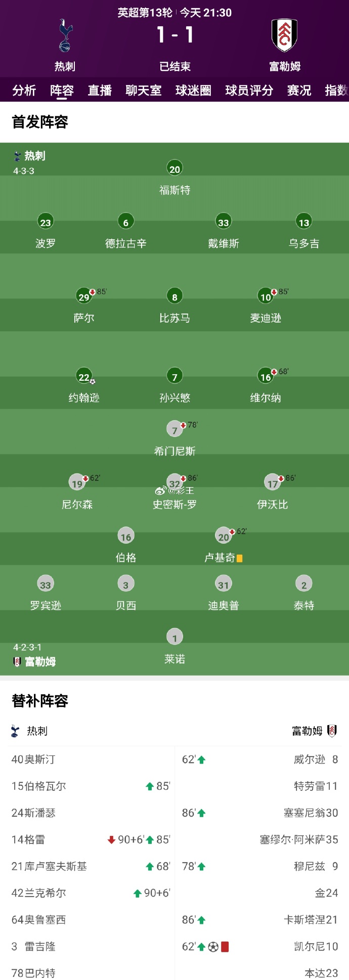This screenshot has width=349, height=980.
Task: Switch to the 分析 tab
Action: click(24, 90)
